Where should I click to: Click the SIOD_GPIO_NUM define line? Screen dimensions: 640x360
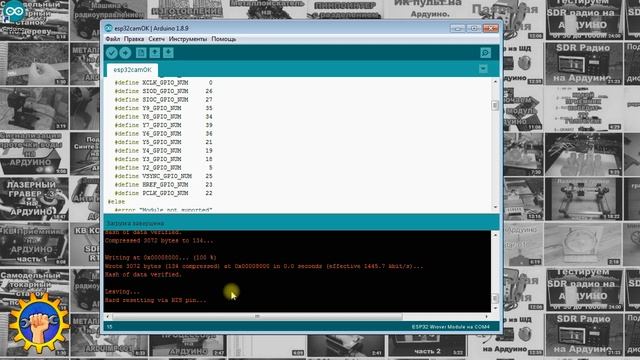tap(163, 91)
